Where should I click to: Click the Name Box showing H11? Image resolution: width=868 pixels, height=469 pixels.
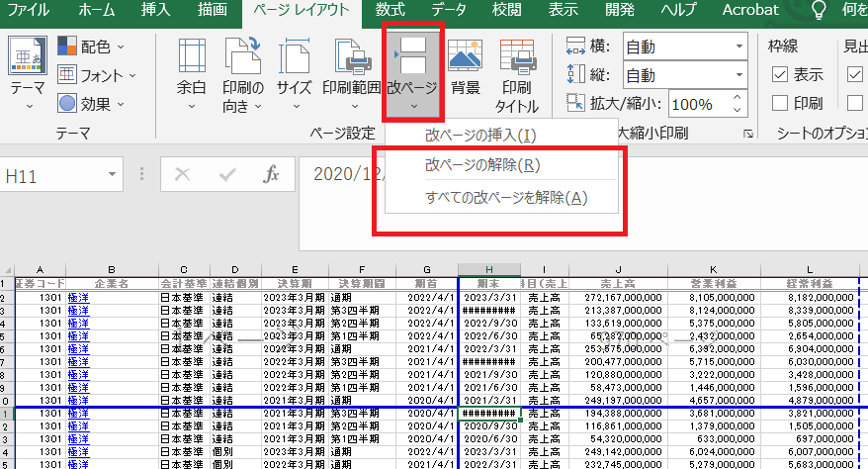point(52,175)
